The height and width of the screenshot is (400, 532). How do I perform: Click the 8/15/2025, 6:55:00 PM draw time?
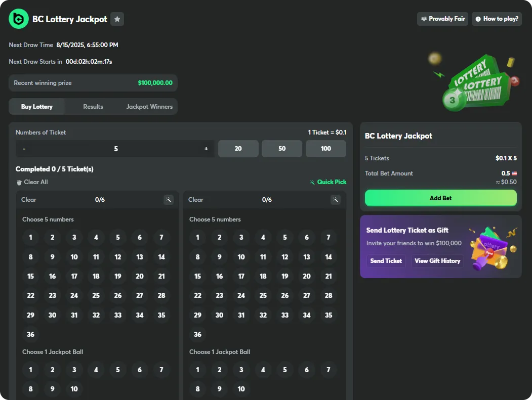[x=87, y=45]
